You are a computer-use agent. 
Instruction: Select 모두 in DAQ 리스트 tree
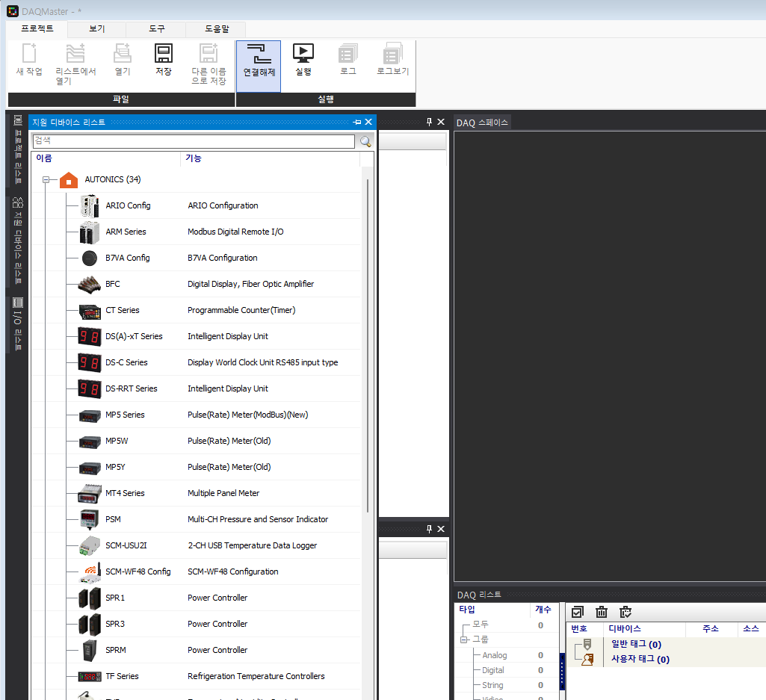coord(481,625)
